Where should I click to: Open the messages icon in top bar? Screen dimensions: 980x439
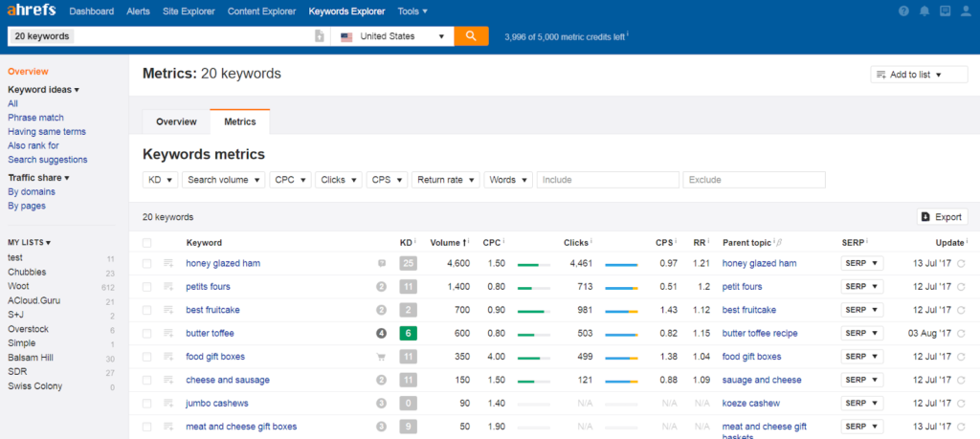pyautogui.click(x=945, y=11)
